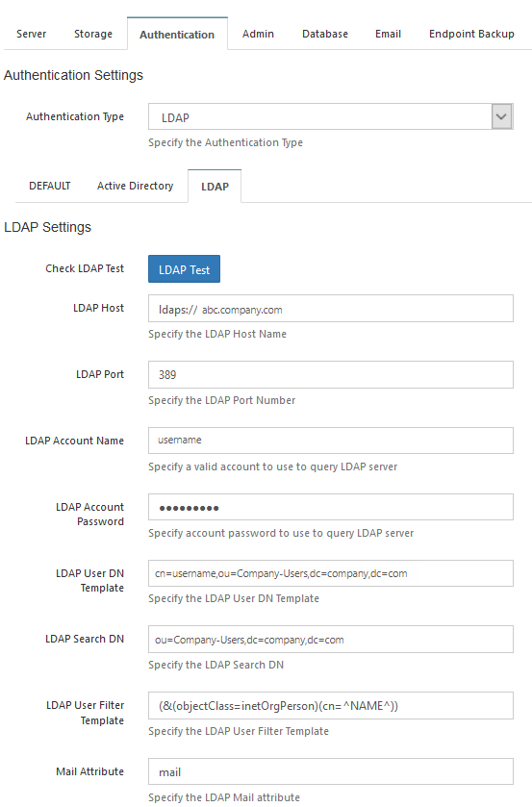Focus the LDAP Account Password field
Viewport: 532px width, 807px height.
[x=331, y=507]
